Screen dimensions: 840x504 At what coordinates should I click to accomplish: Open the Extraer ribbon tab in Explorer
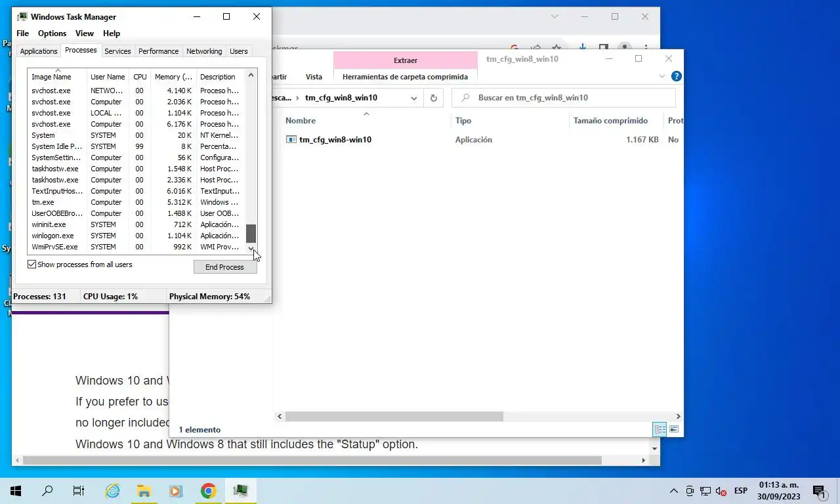tap(406, 60)
